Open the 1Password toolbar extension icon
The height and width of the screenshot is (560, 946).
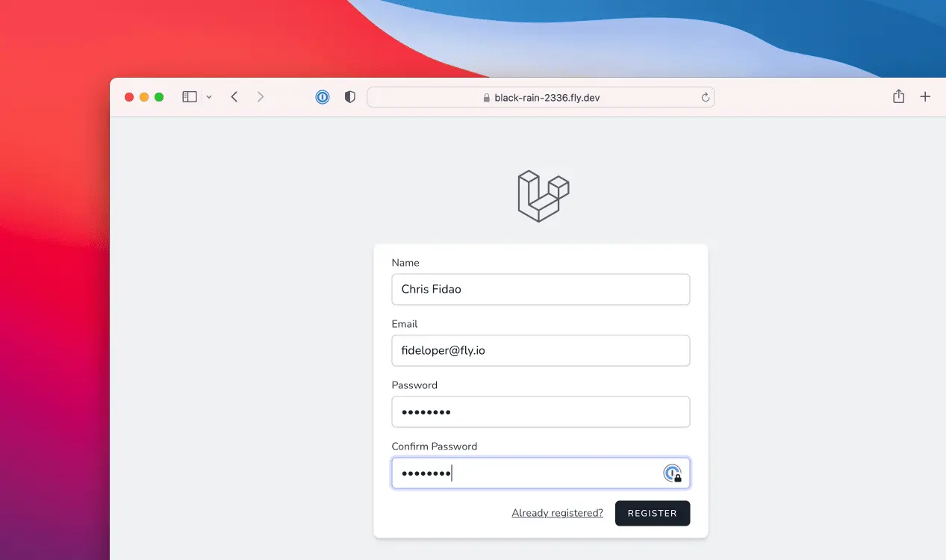coord(323,97)
